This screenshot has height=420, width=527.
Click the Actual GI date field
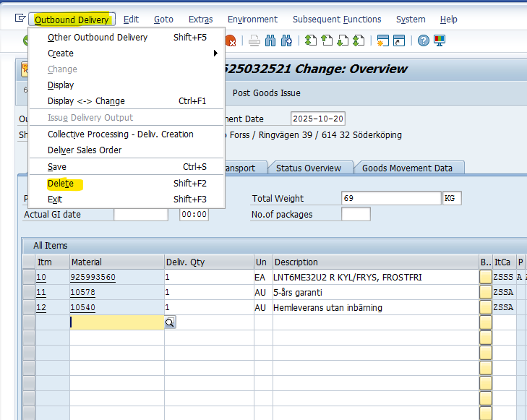(x=141, y=215)
